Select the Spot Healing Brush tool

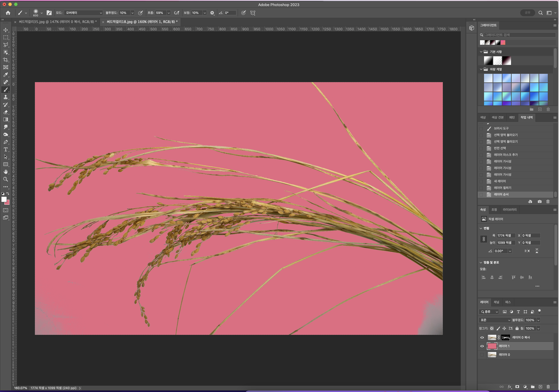(6, 82)
